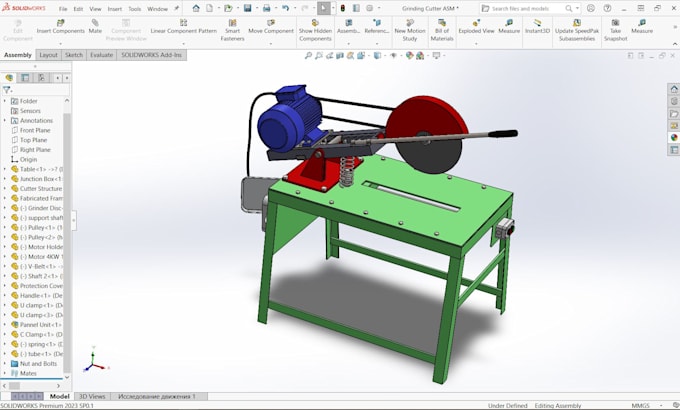This screenshot has width=680, height=410.
Task: Open the display style dropdown in view toolbar
Action: (384, 56)
